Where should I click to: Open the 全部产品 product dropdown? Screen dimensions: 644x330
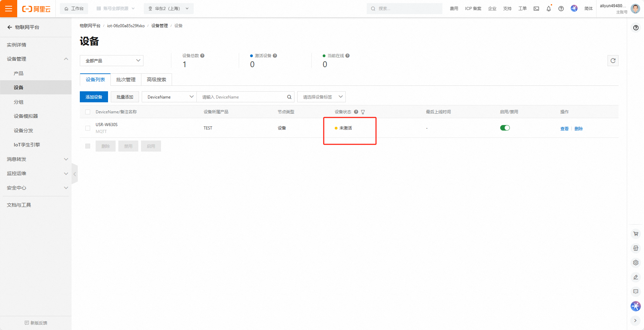(x=111, y=61)
